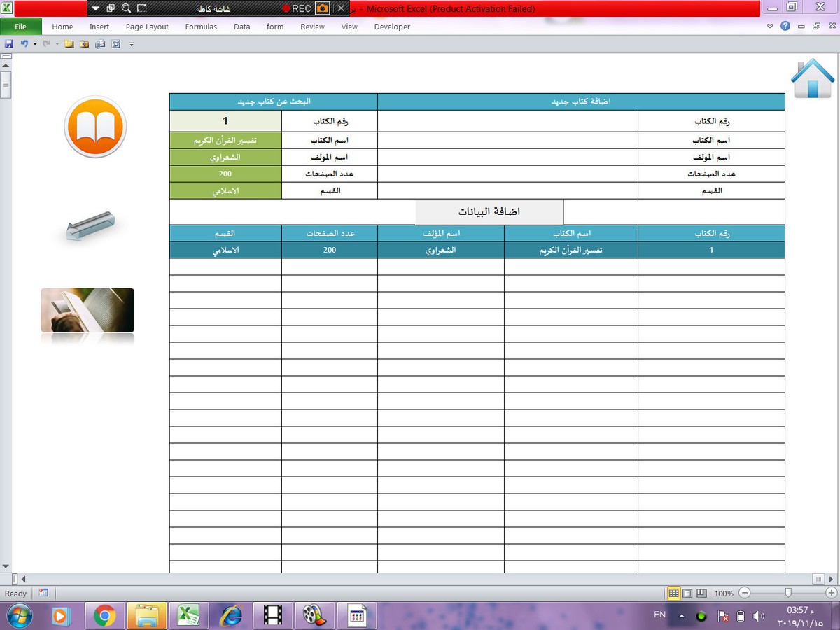Switch to the Insert ribbon tab
The image size is (840, 630).
(99, 27)
